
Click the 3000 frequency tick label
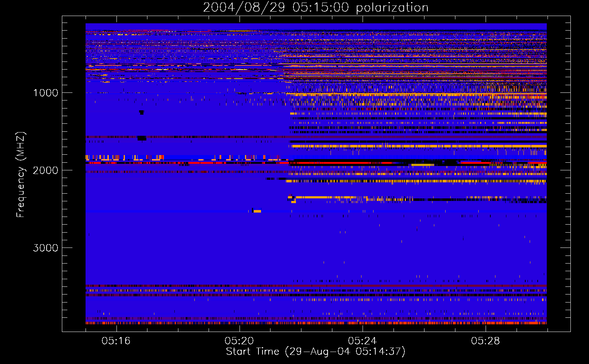(x=46, y=248)
